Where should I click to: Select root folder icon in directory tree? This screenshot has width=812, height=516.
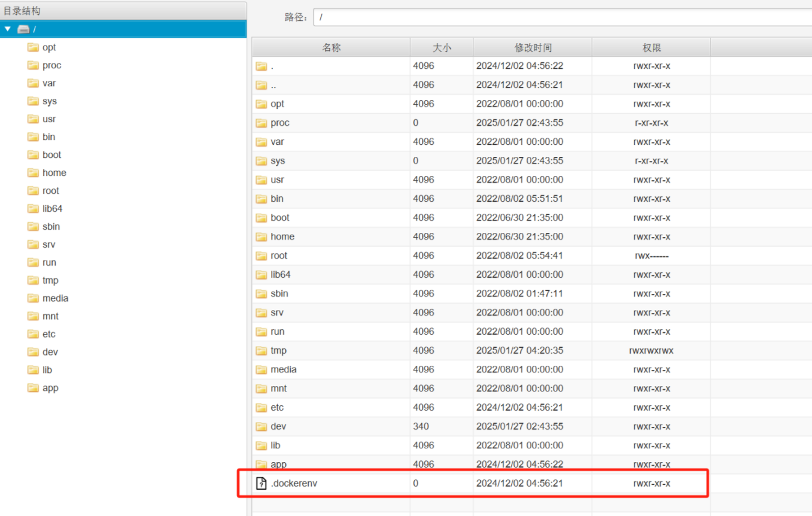[x=33, y=190]
